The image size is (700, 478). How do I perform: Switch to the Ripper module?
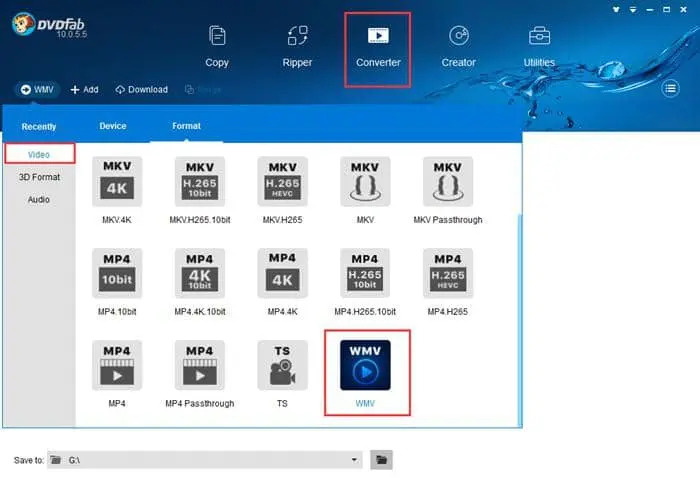point(297,46)
